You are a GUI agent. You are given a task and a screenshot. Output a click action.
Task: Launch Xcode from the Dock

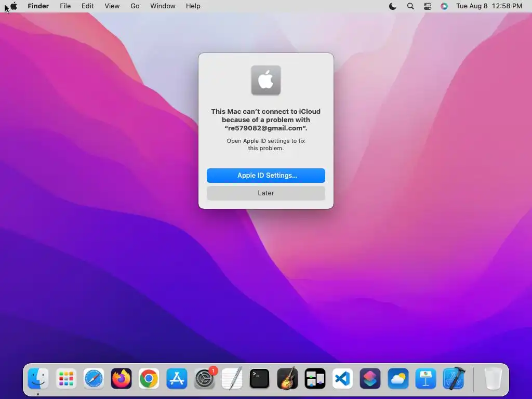pyautogui.click(x=454, y=378)
